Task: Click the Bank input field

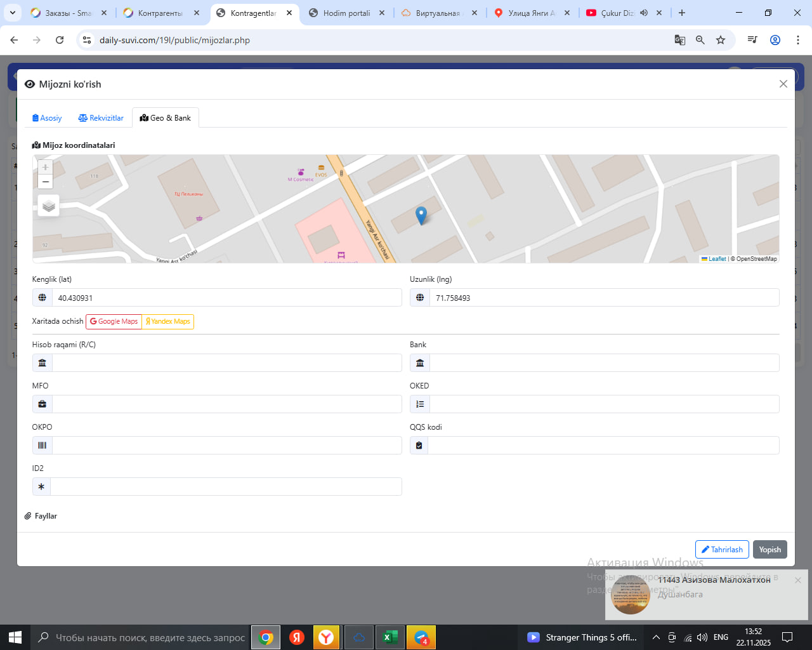Action: click(604, 363)
